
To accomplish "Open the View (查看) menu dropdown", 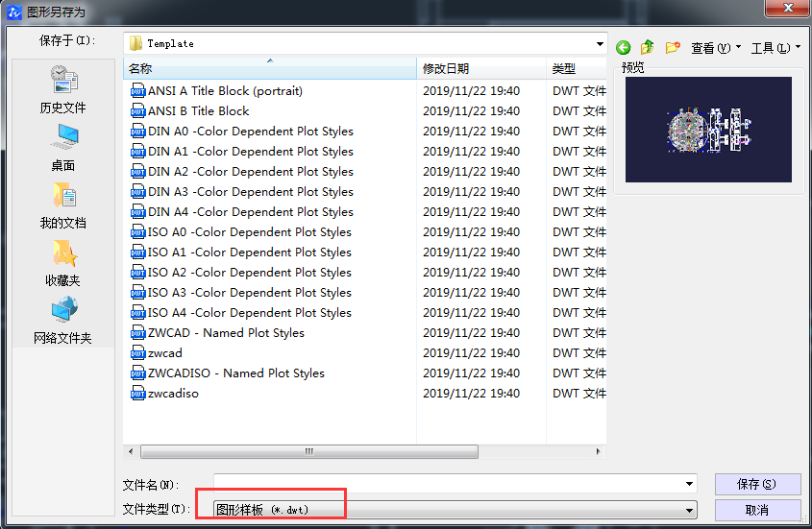I will (716, 48).
